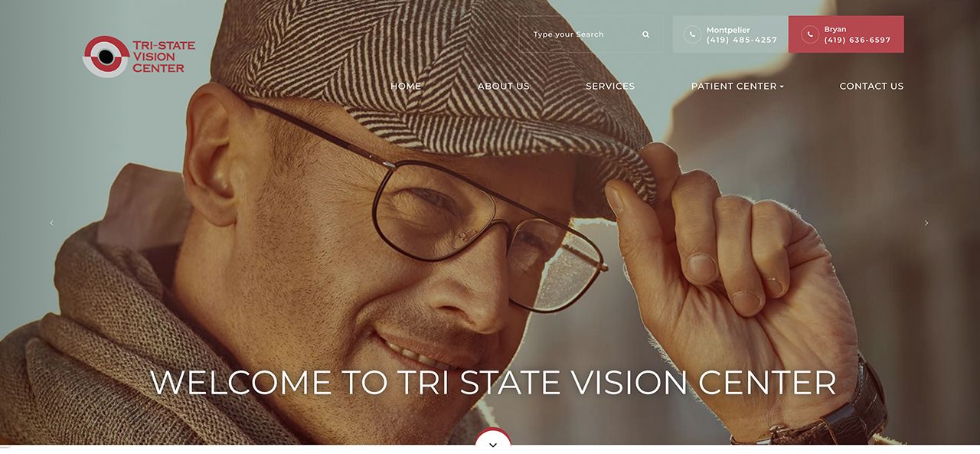The width and height of the screenshot is (980, 454).
Task: Call the (419) 636-6597 number
Action: [x=857, y=40]
